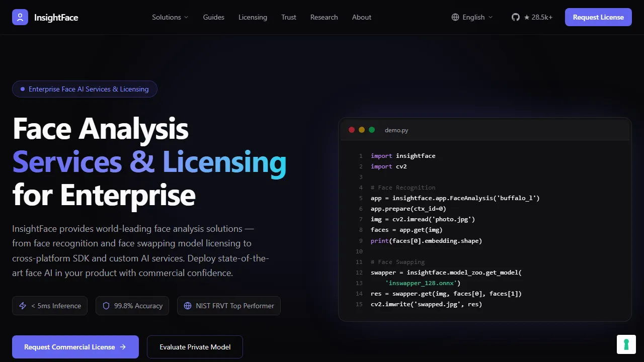Click the 'Face Analysis' headline
Screen dimensions: 644x362
(x=101, y=129)
